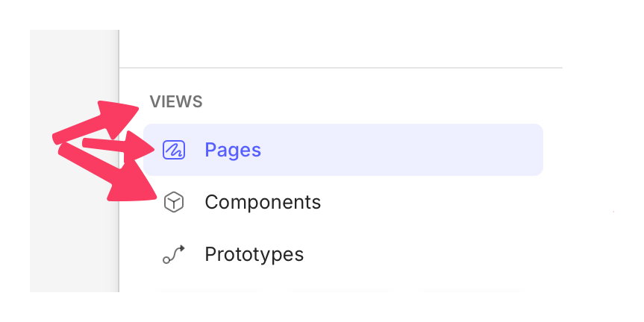The width and height of the screenshot is (644, 322).
Task: Open the Components view
Action: pos(263,202)
